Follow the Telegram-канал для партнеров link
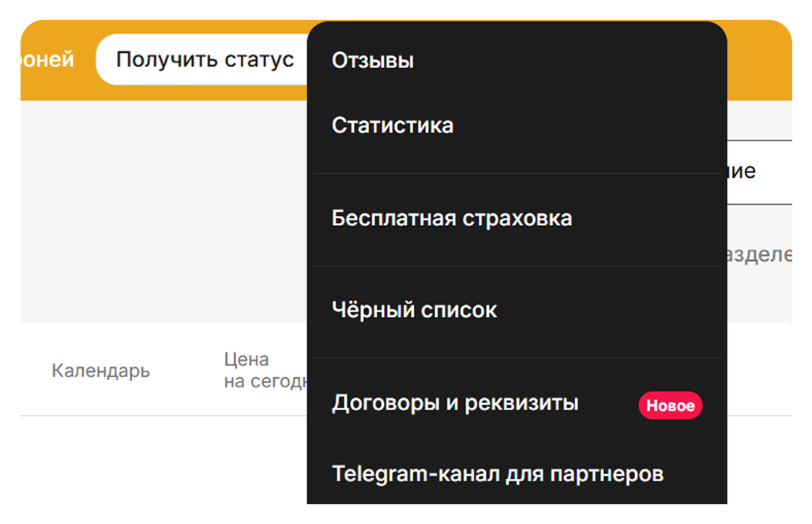The width and height of the screenshot is (812, 524). [498, 473]
